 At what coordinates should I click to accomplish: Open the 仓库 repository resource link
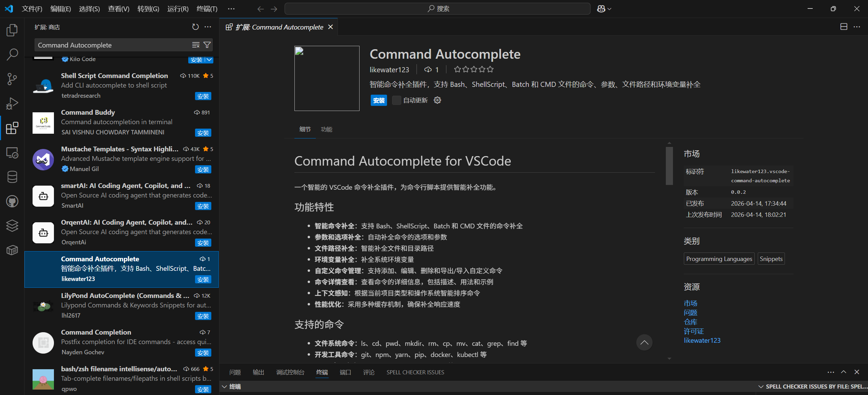pos(691,322)
